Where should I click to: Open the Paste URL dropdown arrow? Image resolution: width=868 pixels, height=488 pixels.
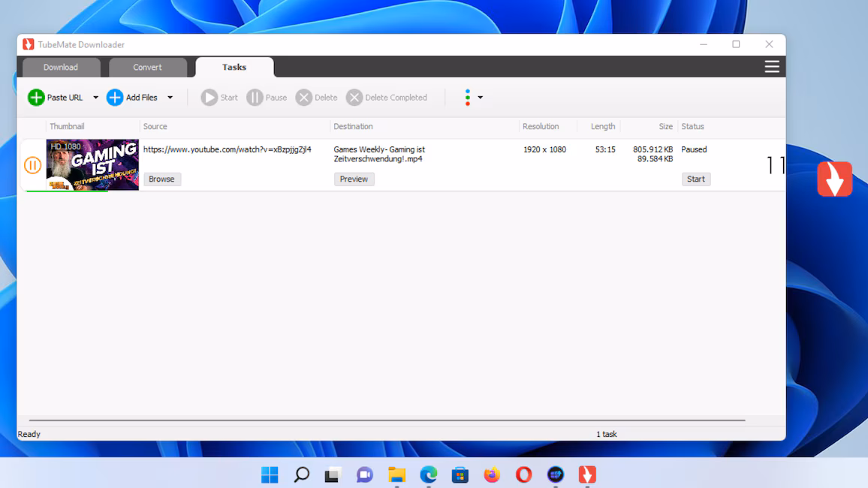point(95,98)
